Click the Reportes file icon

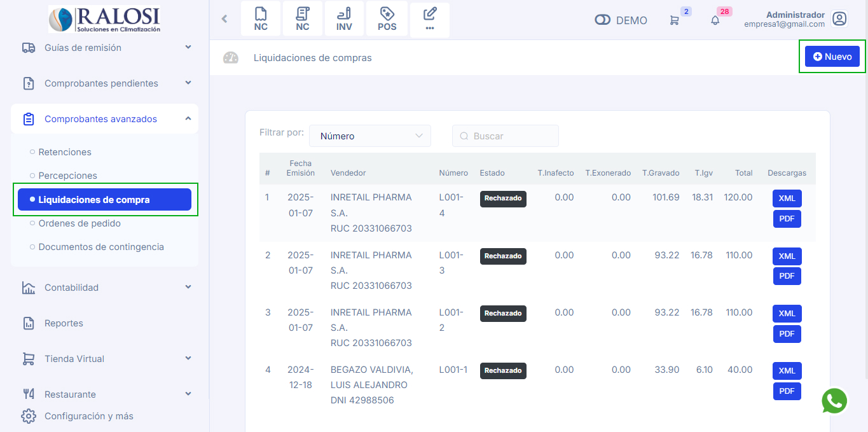29,323
